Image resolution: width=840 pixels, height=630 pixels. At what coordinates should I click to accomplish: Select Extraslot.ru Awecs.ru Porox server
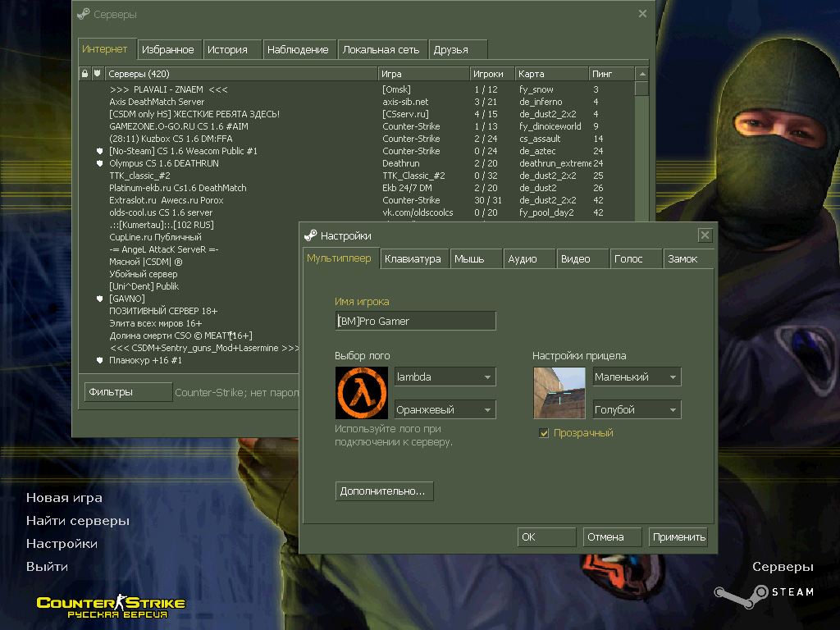(x=357, y=200)
